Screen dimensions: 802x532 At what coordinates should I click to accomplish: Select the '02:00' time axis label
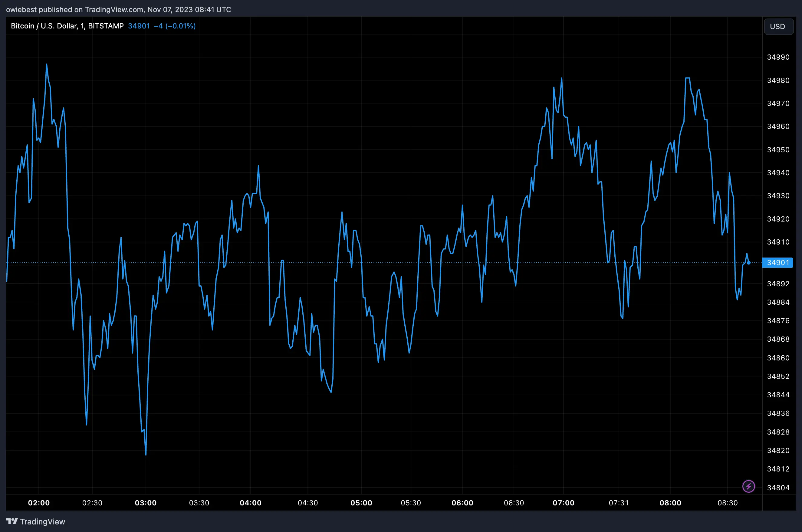39,503
